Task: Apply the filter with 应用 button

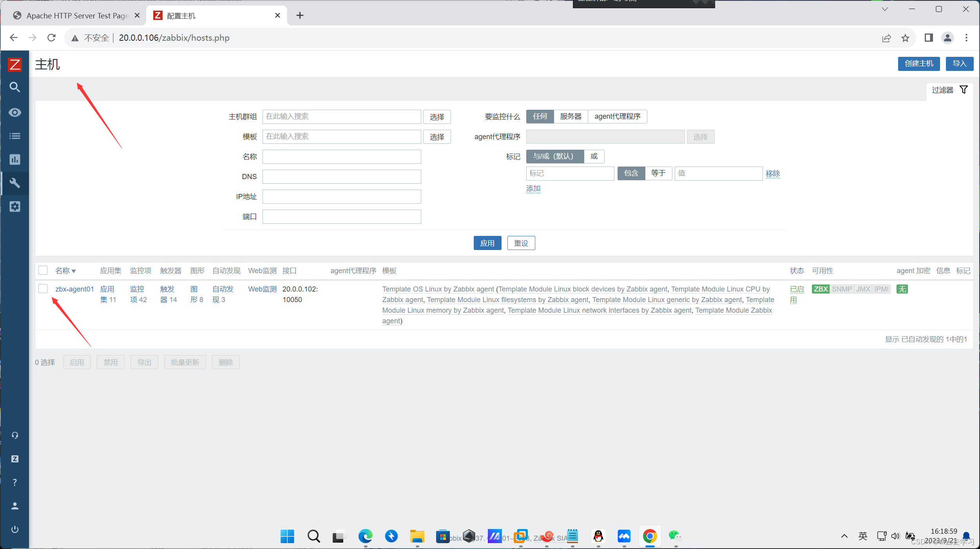Action: tap(487, 243)
